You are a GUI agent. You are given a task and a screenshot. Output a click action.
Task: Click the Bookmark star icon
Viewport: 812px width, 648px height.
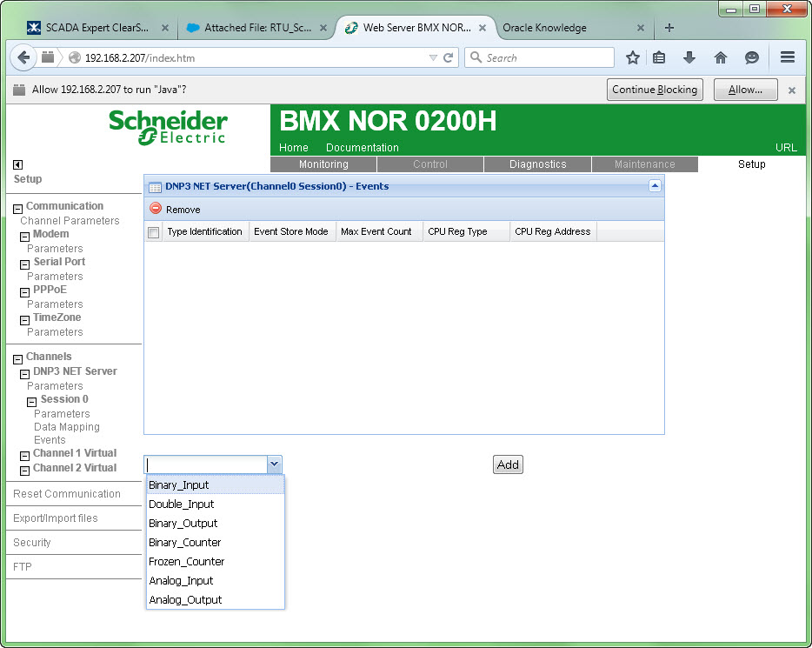[632, 57]
